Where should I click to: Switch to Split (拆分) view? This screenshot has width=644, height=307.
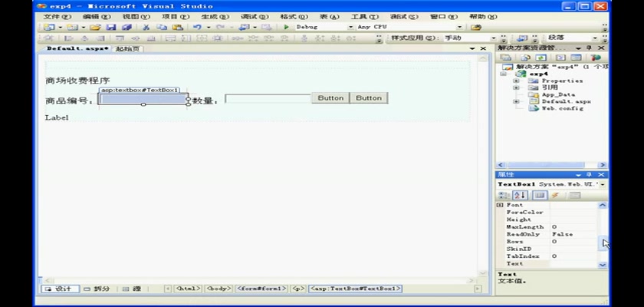pos(97,289)
